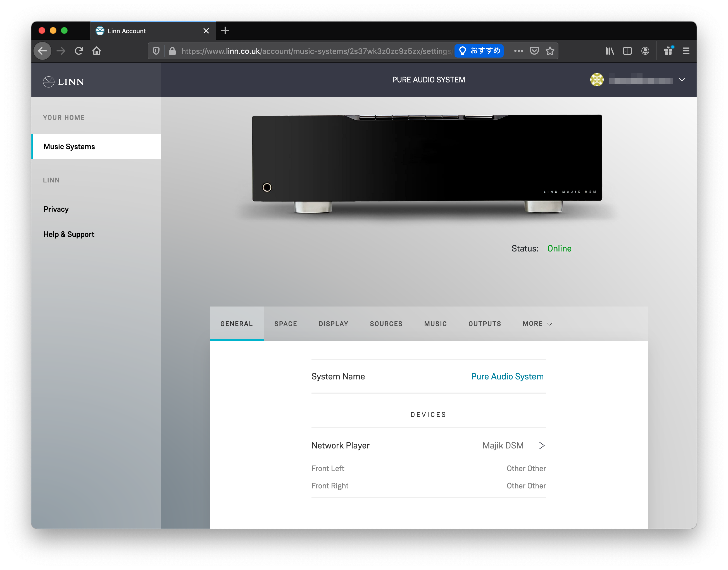Click the Front Left speaker row
728x570 pixels.
tap(429, 468)
